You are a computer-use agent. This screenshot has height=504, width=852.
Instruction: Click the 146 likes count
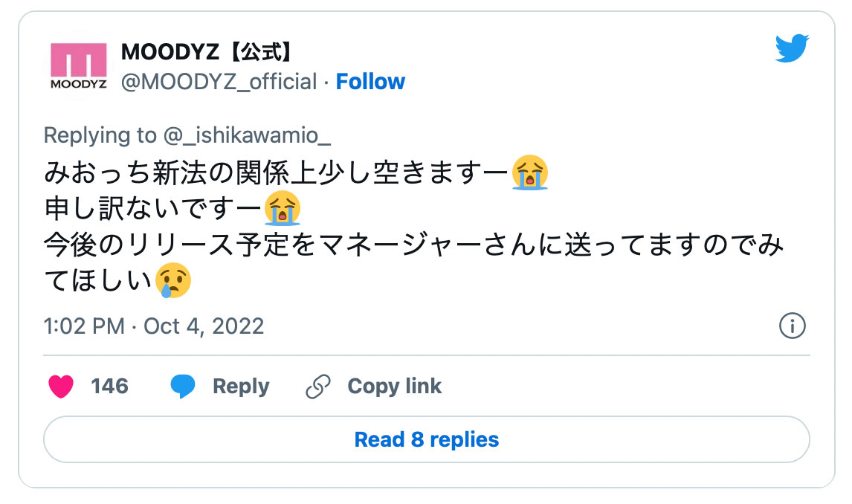coord(109,387)
